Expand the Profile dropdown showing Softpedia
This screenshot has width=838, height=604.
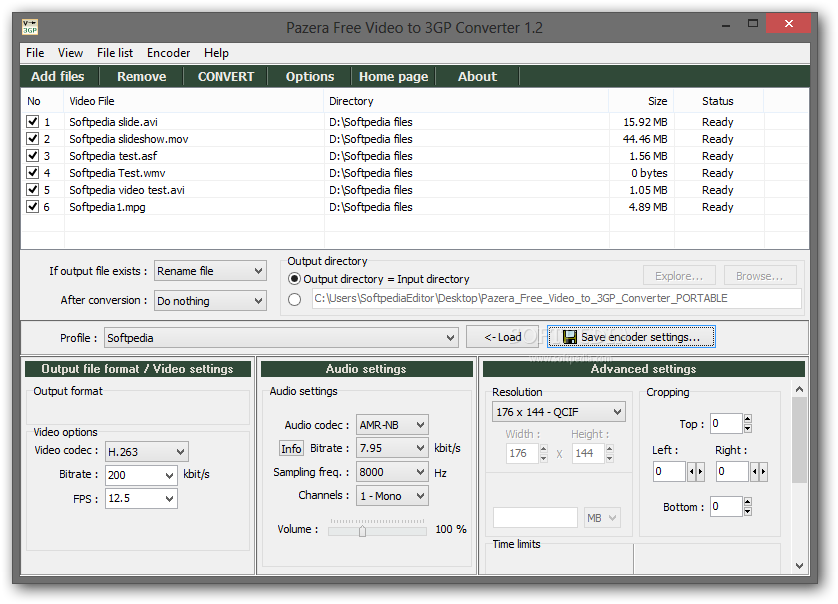281,338
